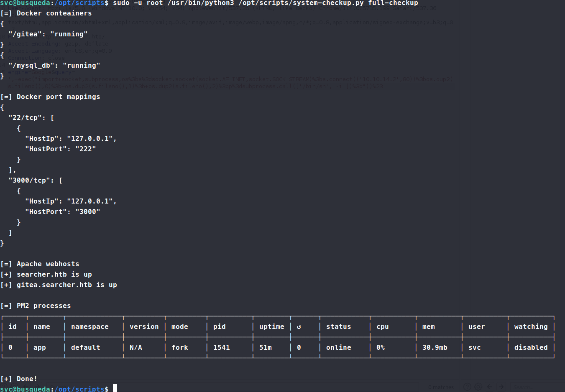Screen dimensions: 565x392
Task: Click the help question mark icon
Action: [x=467, y=387]
